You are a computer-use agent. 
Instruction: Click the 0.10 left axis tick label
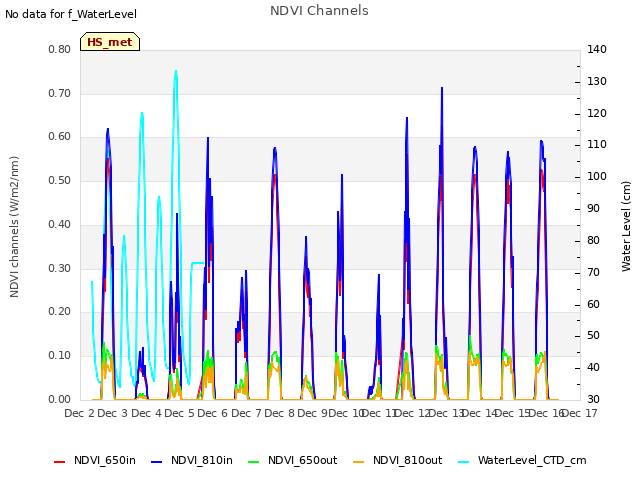pyautogui.click(x=60, y=356)
